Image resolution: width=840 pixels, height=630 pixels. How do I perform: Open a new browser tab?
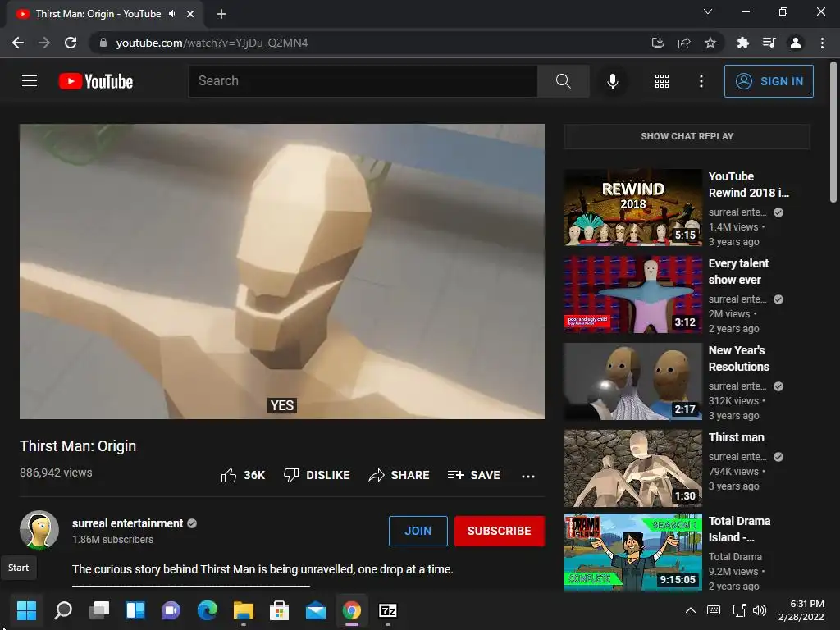coord(221,14)
